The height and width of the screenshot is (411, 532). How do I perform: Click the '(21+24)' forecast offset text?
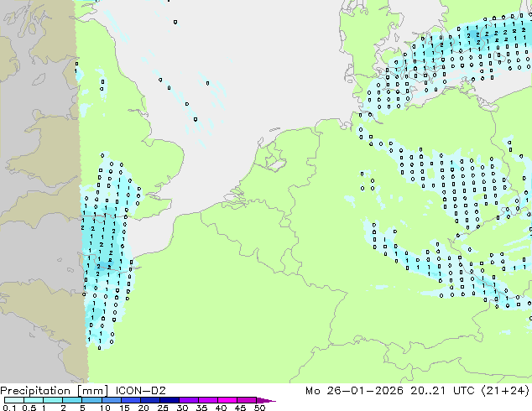pos(505,391)
